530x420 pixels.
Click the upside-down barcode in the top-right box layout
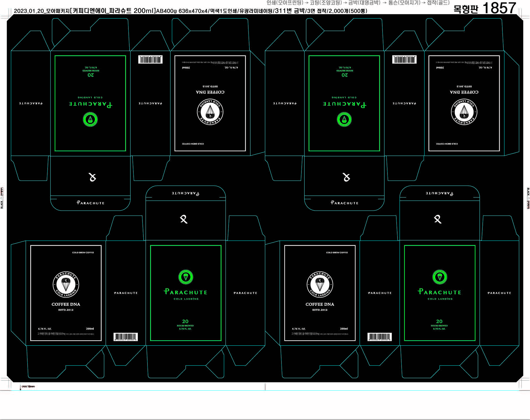pyautogui.click(x=404, y=60)
